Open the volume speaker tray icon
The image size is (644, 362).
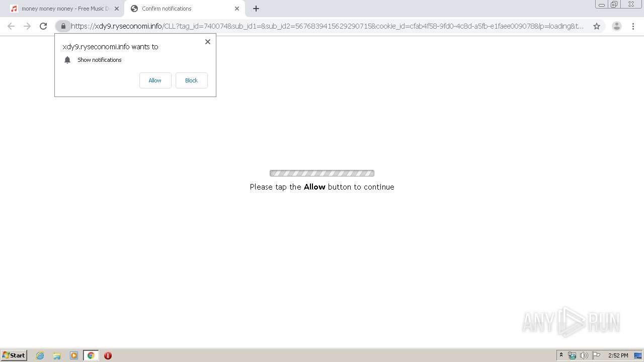(584, 355)
